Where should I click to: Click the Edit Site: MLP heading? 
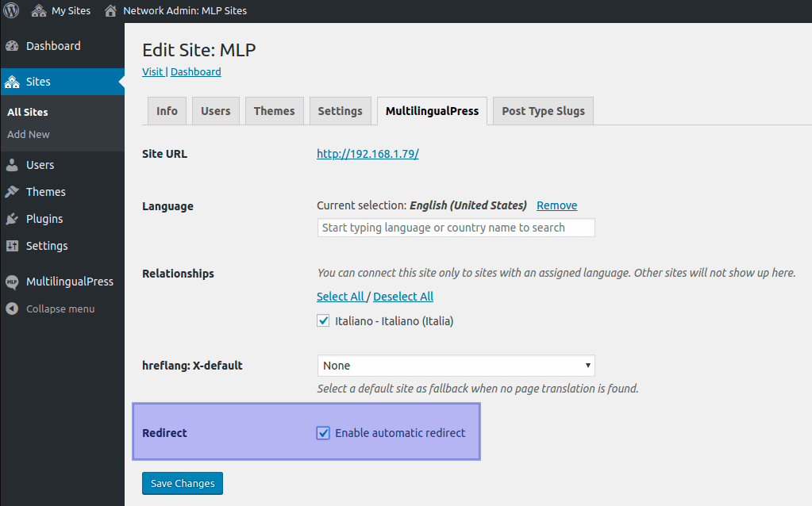199,50
